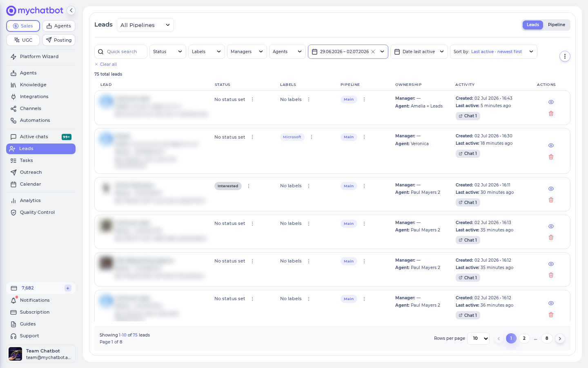Open Calendar in the sidebar
Image resolution: width=588 pixels, height=368 pixels.
(41, 184)
